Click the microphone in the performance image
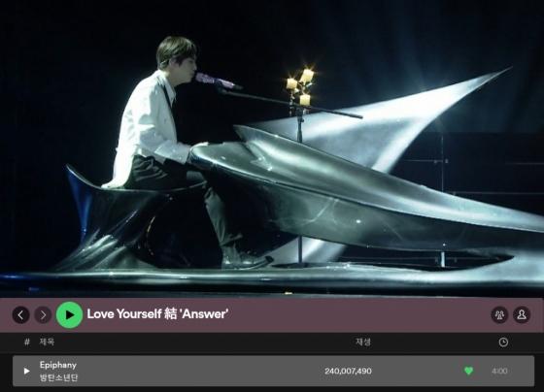Viewport: 544px width, 392px height. (218, 82)
